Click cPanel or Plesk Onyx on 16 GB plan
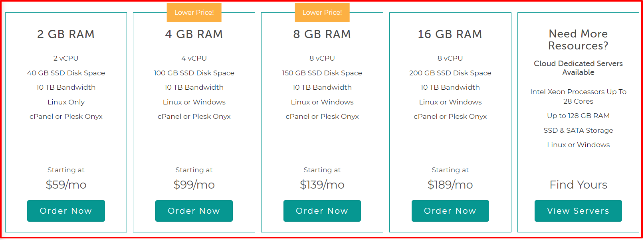The width and height of the screenshot is (644, 240). [450, 116]
